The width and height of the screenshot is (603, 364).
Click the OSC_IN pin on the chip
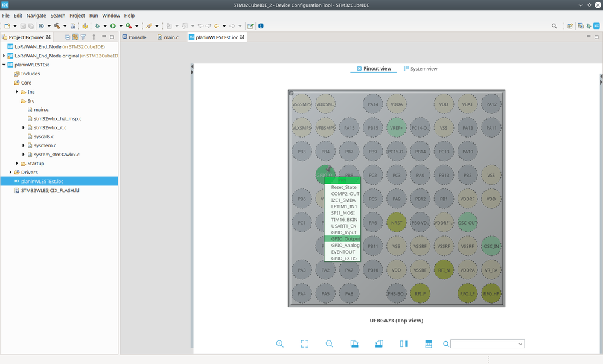[491, 246]
